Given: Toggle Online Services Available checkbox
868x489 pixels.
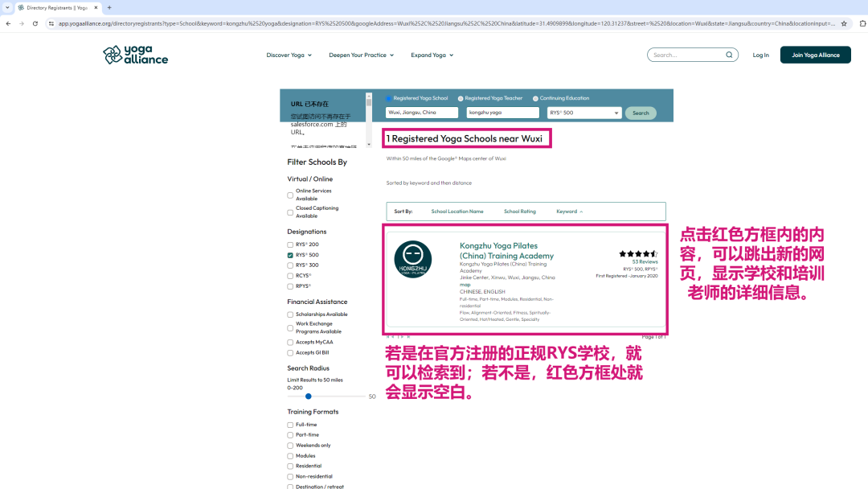Looking at the screenshot, I should [290, 195].
